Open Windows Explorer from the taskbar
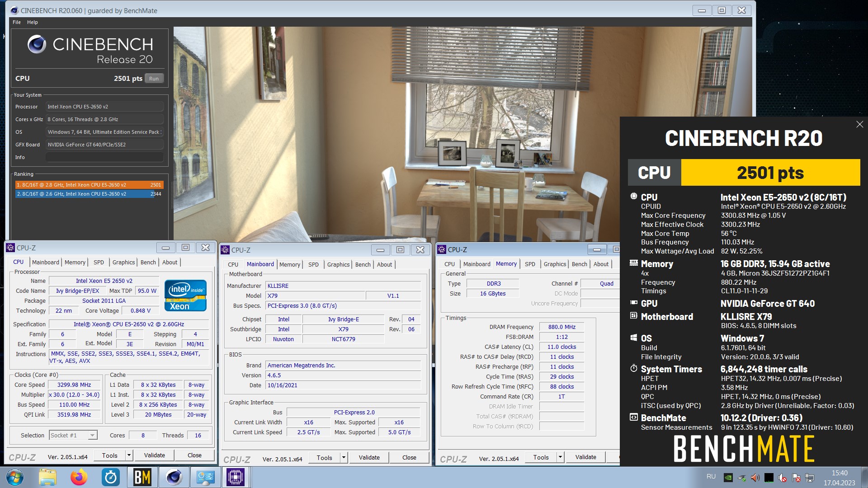 [47, 477]
